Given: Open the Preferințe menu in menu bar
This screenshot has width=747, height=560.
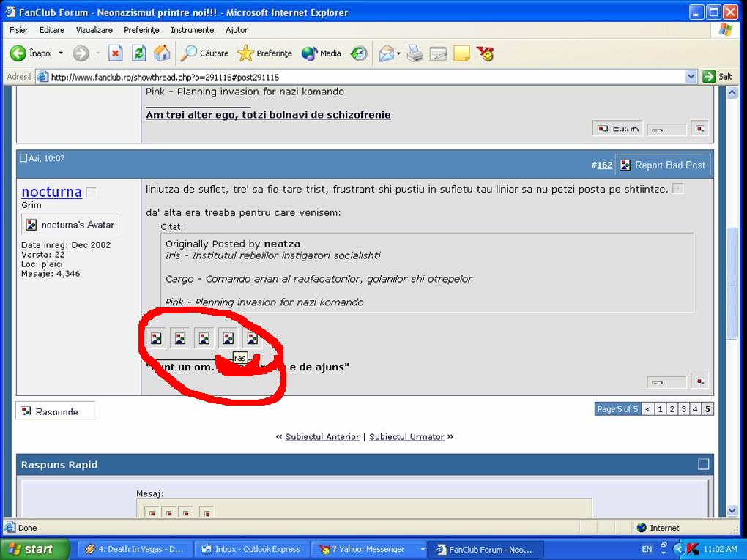Looking at the screenshot, I should pos(141,30).
